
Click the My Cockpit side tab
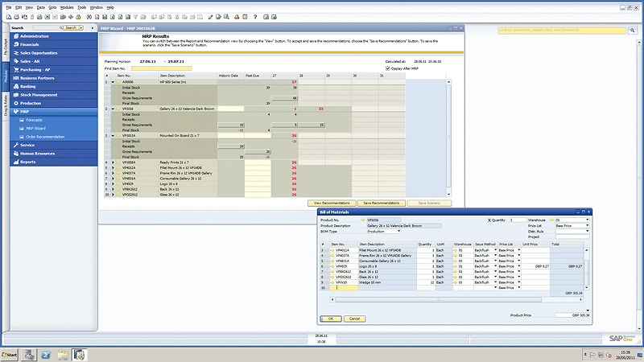tap(6, 47)
